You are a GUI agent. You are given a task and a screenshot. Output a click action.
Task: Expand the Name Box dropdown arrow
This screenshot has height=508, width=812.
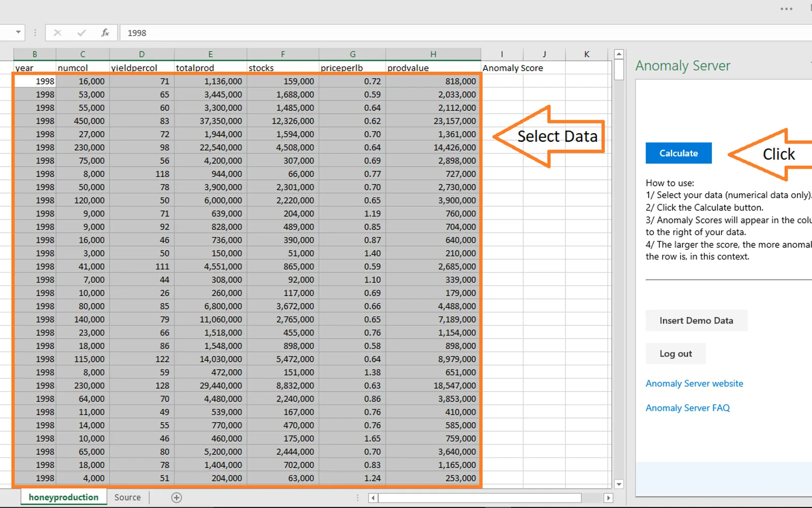click(x=18, y=33)
